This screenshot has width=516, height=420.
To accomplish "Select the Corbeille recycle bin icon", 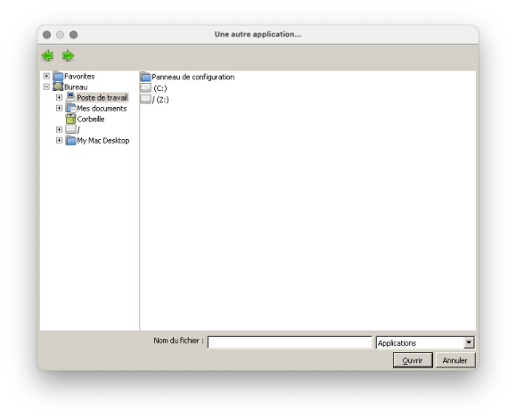I will point(70,119).
